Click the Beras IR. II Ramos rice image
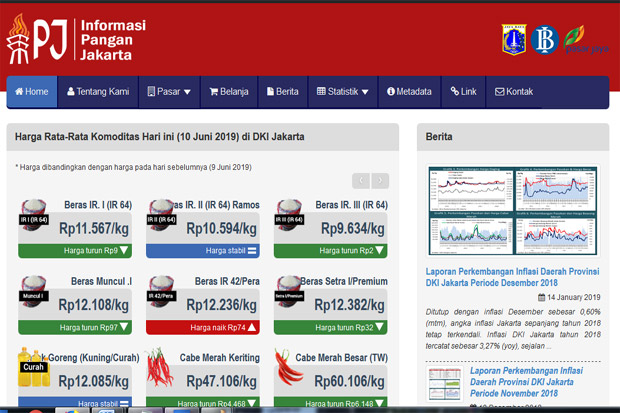Image resolution: width=620 pixels, height=413 pixels. coord(162,215)
